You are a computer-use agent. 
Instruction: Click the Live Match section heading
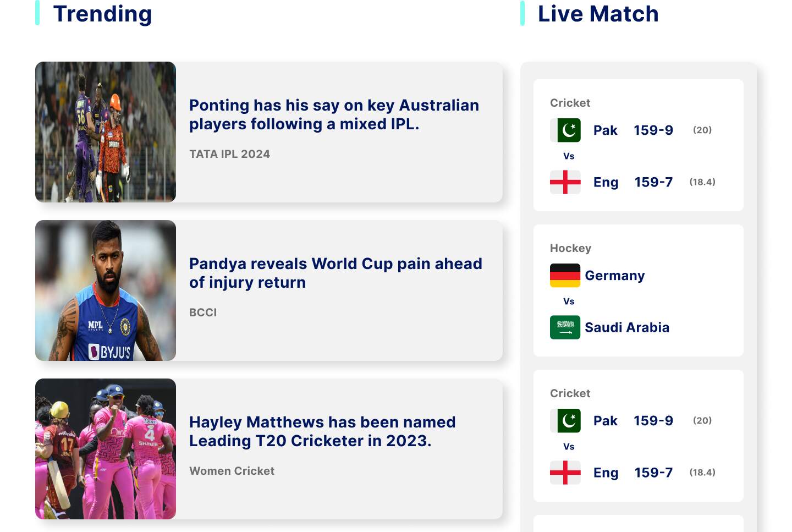(x=598, y=14)
